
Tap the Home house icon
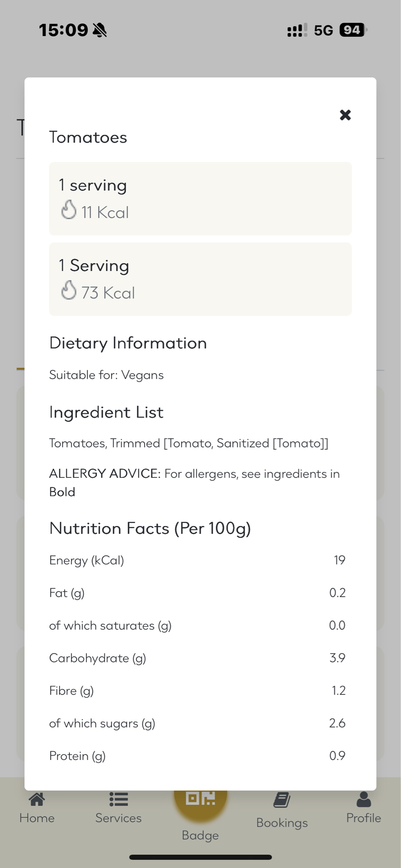point(37,799)
